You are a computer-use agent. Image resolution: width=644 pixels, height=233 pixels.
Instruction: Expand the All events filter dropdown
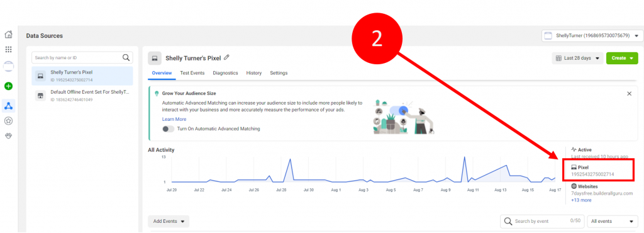click(613, 221)
